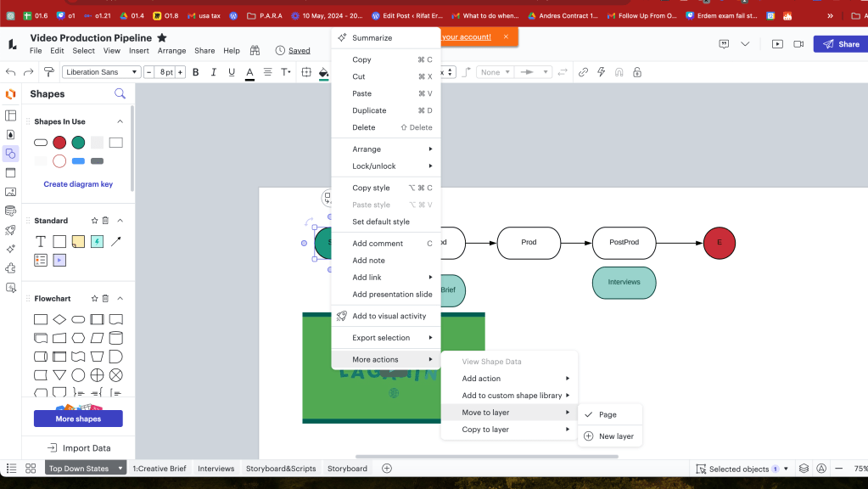Click the shape border box icon
Image resolution: width=868 pixels, height=489 pixels.
306,72
